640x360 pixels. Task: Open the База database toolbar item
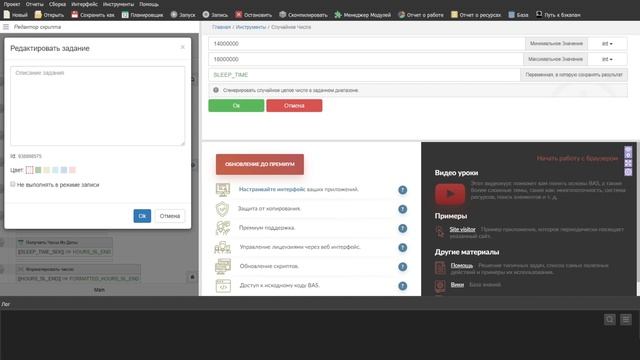518,15
